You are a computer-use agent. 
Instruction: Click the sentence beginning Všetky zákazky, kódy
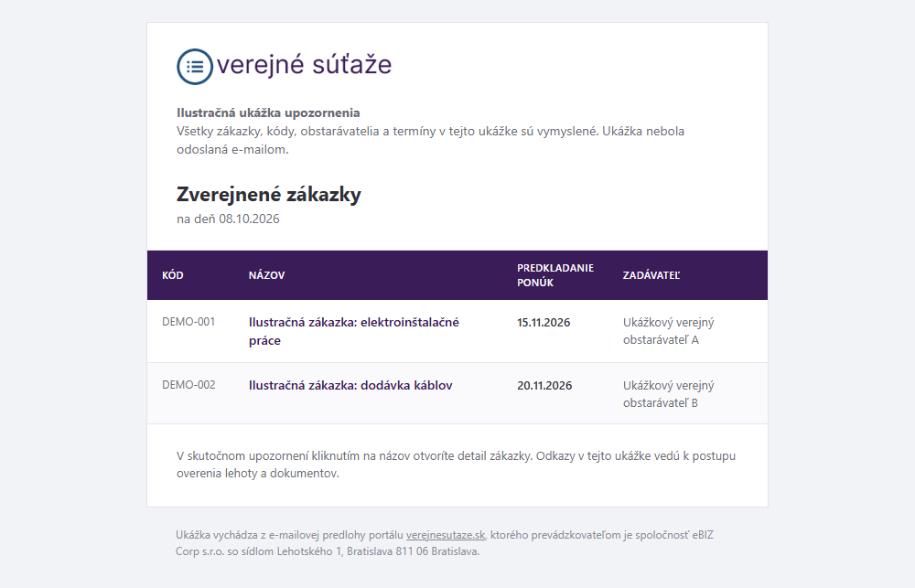[x=430, y=140]
